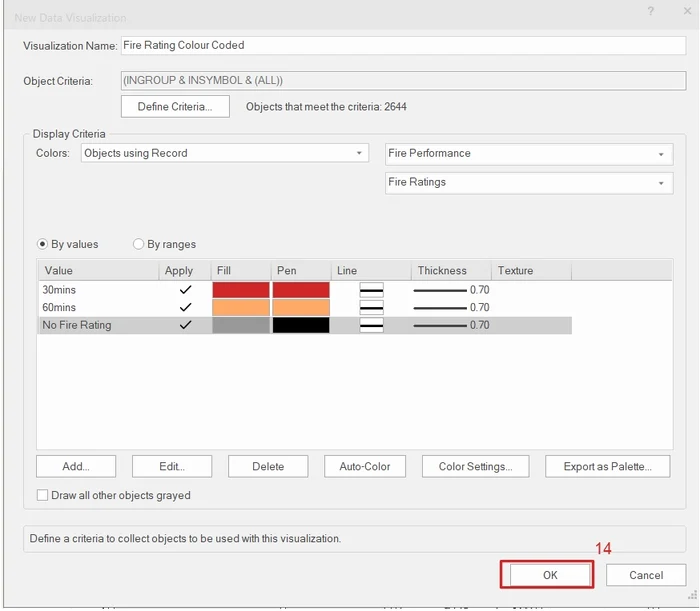Click the Visualization Name text field
This screenshot has width=700, height=611.
pyautogui.click(x=402, y=45)
